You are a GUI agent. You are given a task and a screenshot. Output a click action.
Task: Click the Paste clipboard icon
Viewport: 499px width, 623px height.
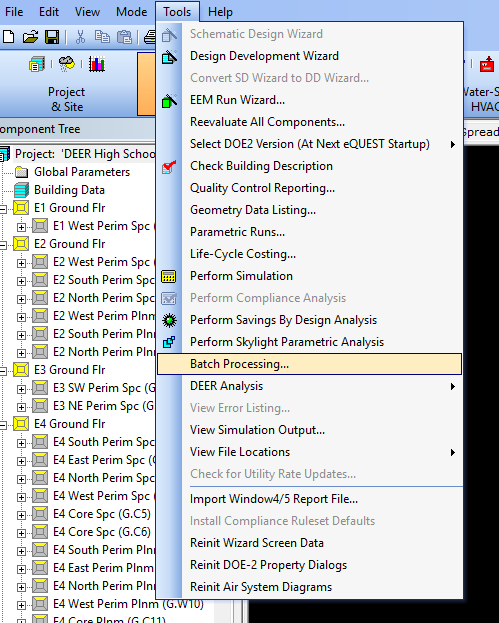click(124, 37)
